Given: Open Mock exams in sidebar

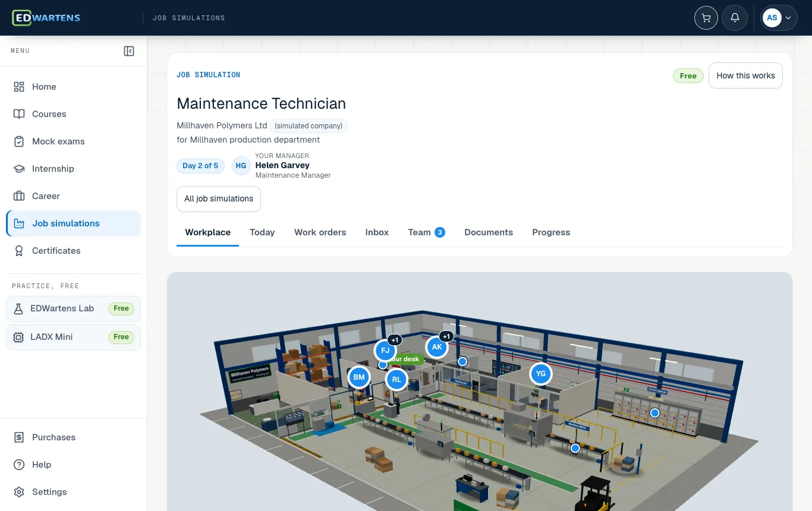Looking at the screenshot, I should pos(74,141).
